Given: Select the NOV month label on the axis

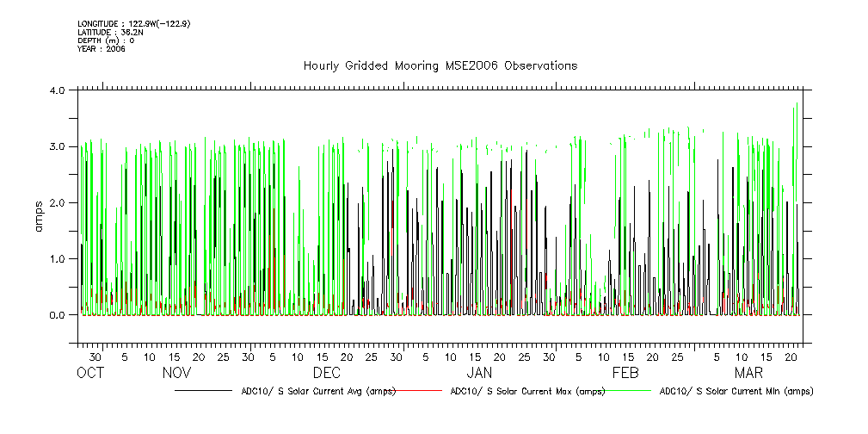Looking at the screenshot, I should (176, 373).
